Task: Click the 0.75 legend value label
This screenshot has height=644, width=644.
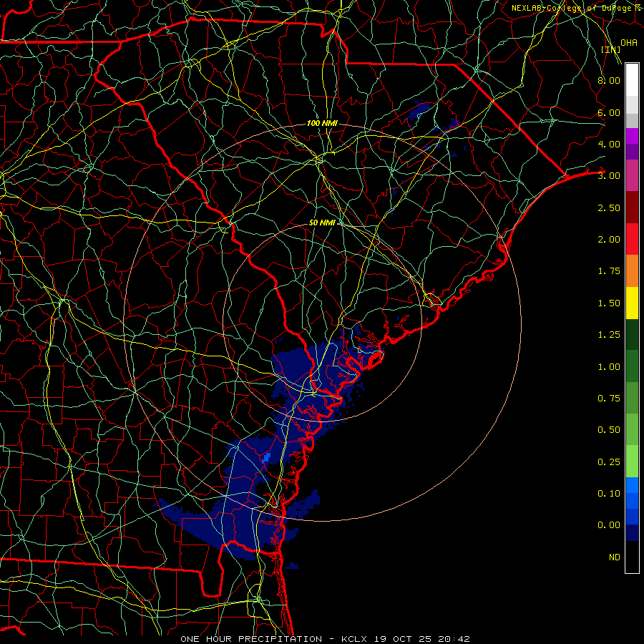Action: [x=609, y=399]
